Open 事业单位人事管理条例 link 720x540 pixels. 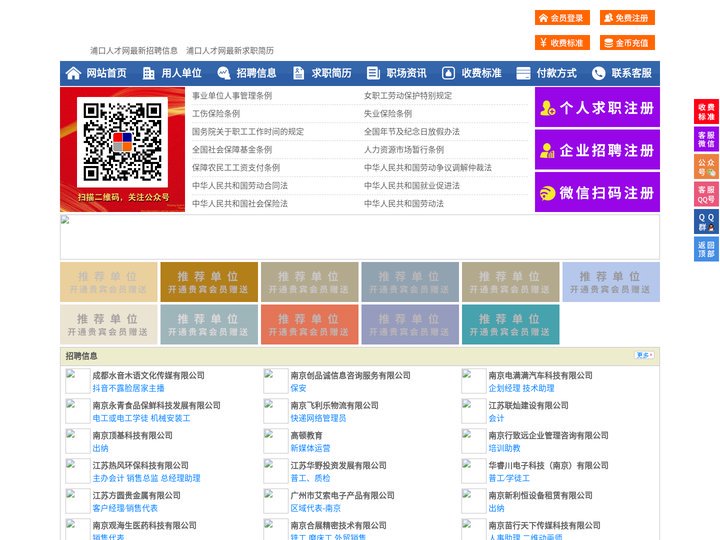(232, 96)
